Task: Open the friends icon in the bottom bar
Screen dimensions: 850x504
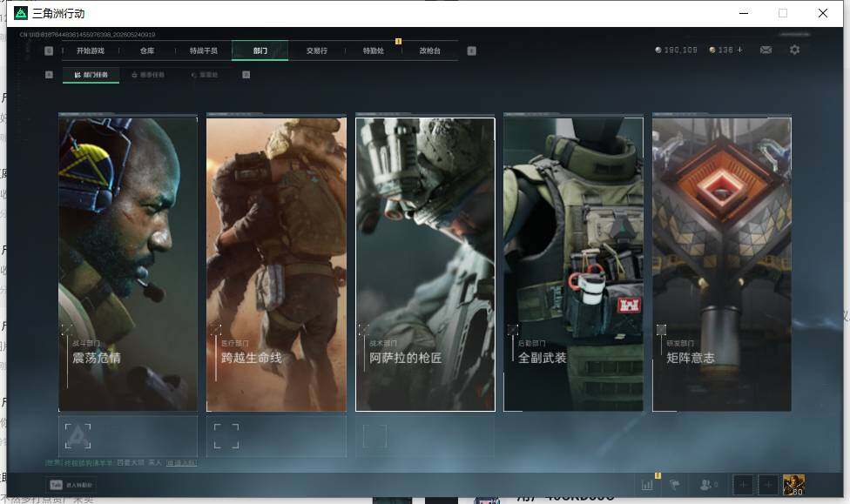Action: [x=709, y=485]
